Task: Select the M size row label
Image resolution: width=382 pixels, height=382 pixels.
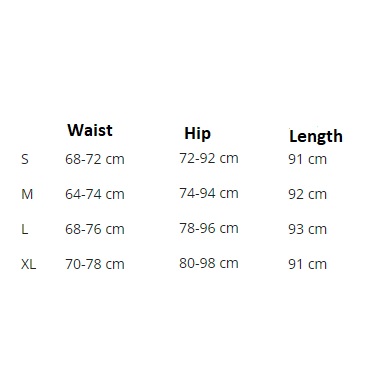Action: (27, 194)
